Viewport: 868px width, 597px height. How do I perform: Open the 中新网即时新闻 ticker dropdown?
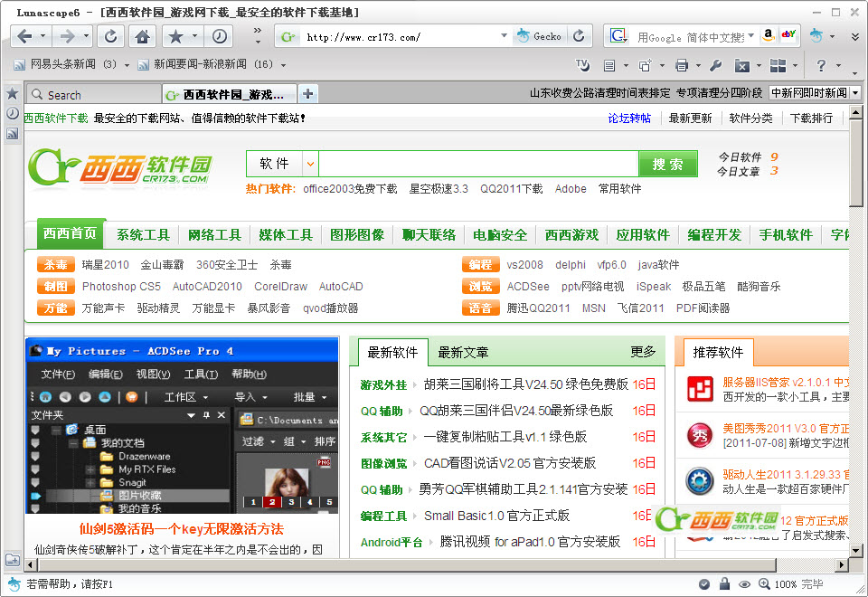point(855,93)
